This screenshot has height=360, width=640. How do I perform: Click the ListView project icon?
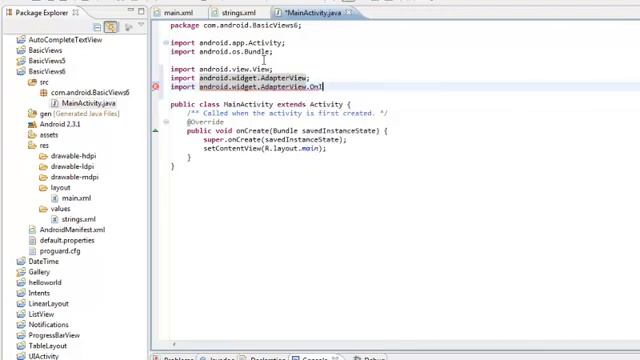click(21, 314)
